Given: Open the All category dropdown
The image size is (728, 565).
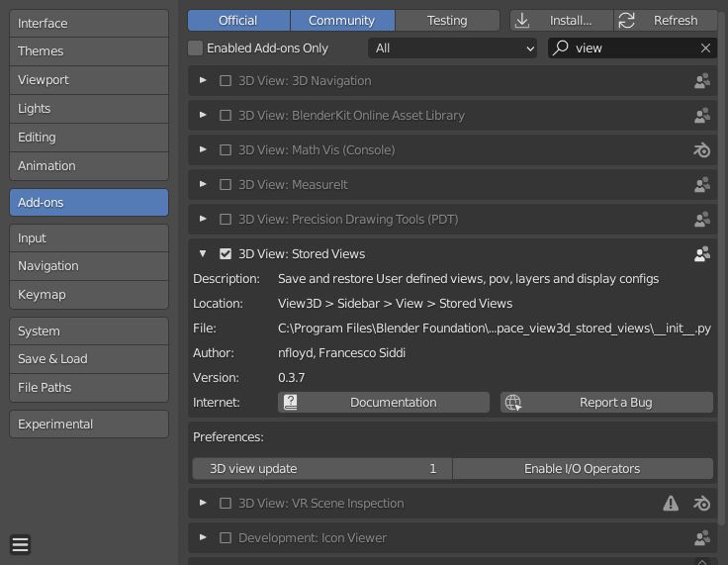Looking at the screenshot, I should click(x=452, y=47).
